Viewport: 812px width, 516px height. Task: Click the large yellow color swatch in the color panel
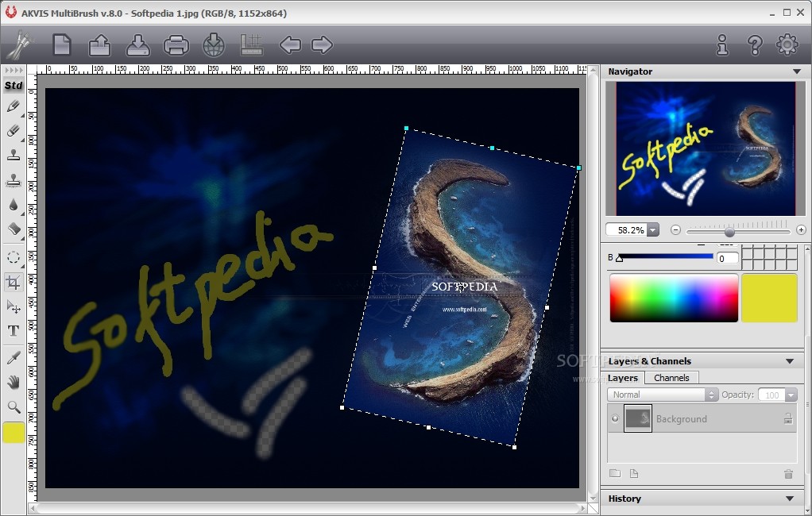click(770, 298)
